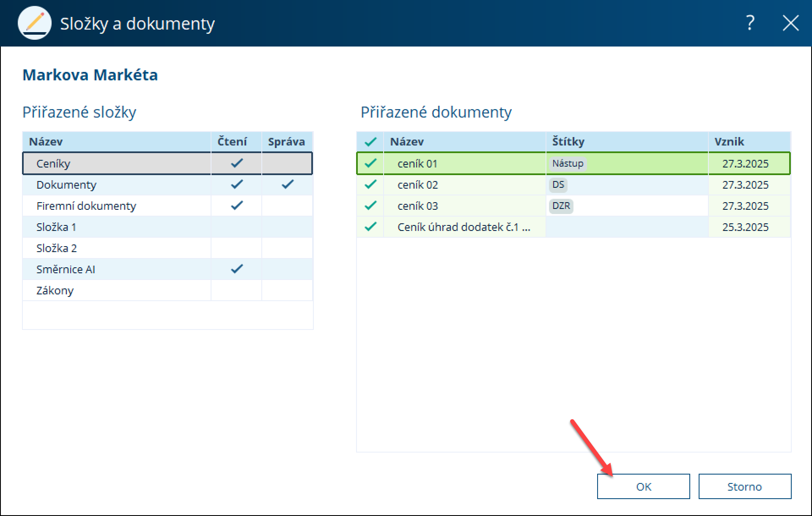Select the Firemní dokumenty folder row
Screen dimensions: 812x516
pyautogui.click(x=86, y=206)
